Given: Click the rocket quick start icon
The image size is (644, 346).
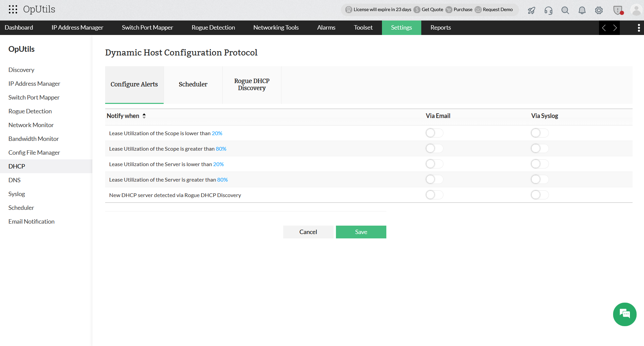Looking at the screenshot, I should click(x=531, y=10).
